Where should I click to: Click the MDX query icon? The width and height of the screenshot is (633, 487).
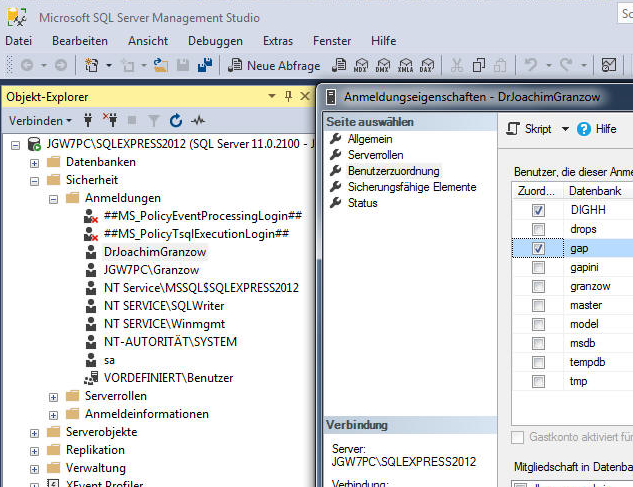coord(361,65)
